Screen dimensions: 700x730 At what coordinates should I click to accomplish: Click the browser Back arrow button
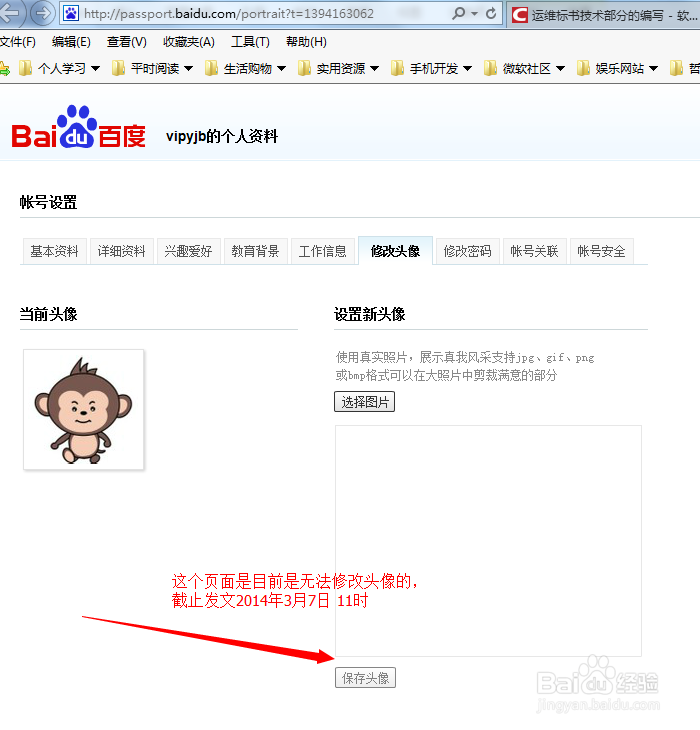10,13
